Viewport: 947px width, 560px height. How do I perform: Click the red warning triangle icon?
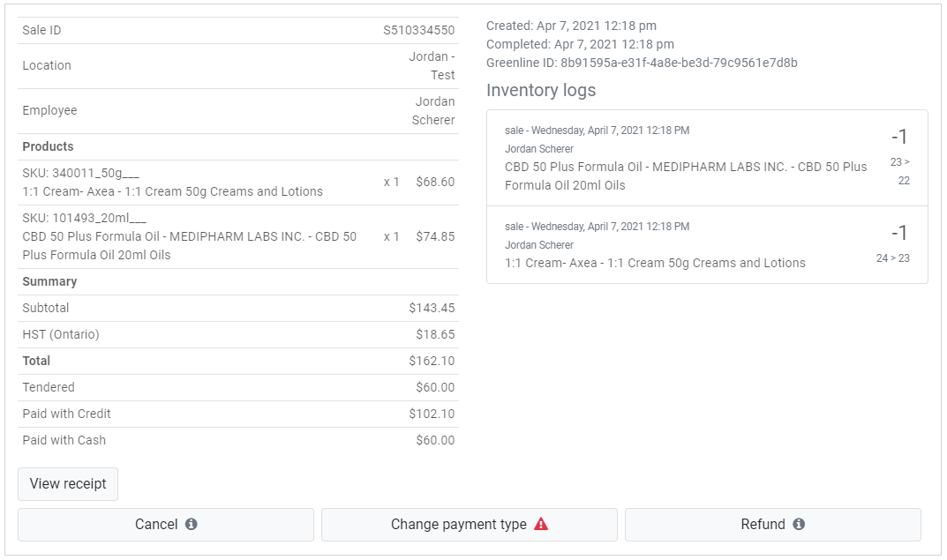click(x=541, y=524)
